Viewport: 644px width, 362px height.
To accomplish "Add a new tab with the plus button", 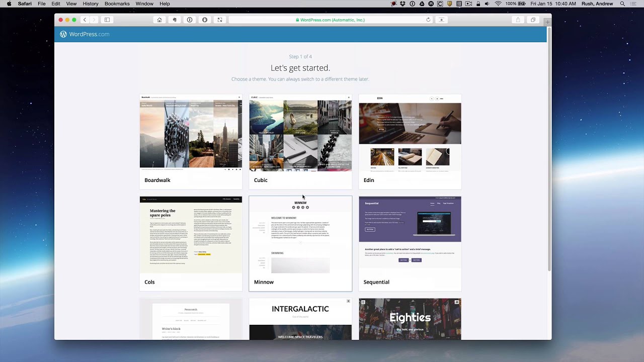I will pyautogui.click(x=547, y=22).
